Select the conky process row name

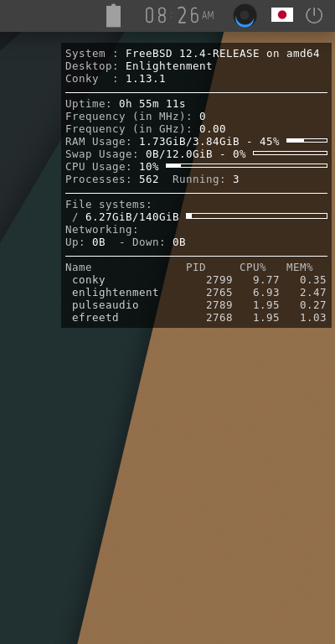pos(89,280)
